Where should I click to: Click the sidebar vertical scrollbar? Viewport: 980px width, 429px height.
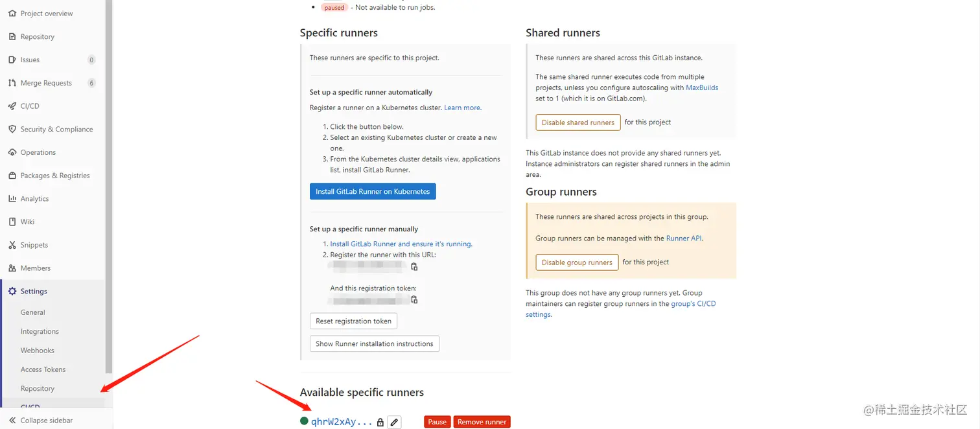click(110, 188)
